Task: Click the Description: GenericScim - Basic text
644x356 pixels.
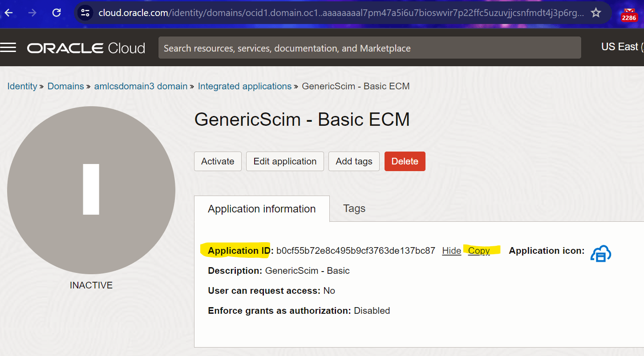Action: [x=279, y=271]
